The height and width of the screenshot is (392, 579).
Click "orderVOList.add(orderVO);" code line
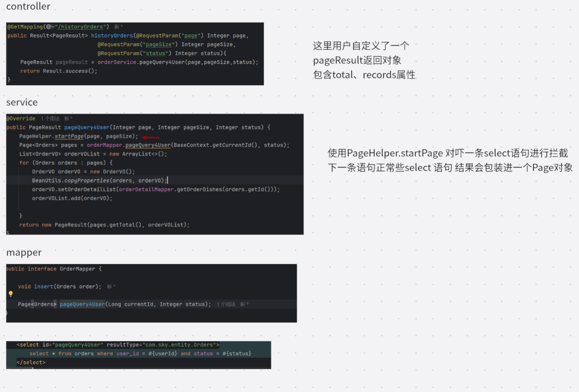point(72,198)
